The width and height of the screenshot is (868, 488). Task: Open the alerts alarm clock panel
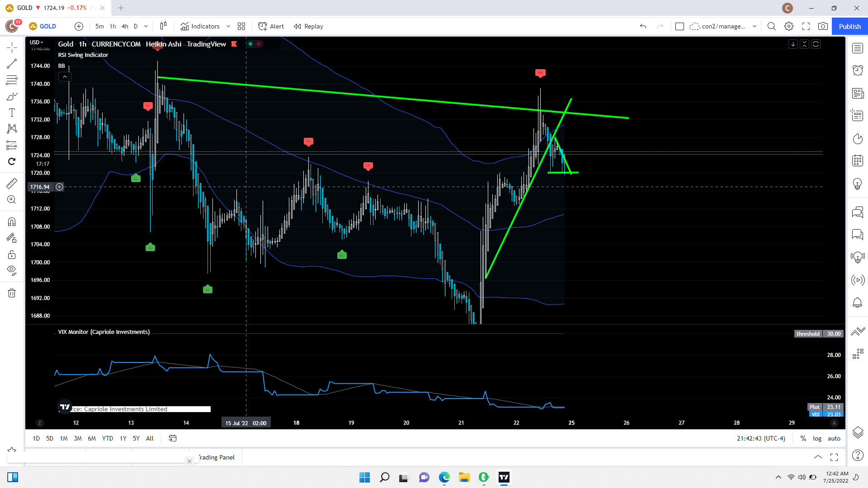click(x=858, y=70)
